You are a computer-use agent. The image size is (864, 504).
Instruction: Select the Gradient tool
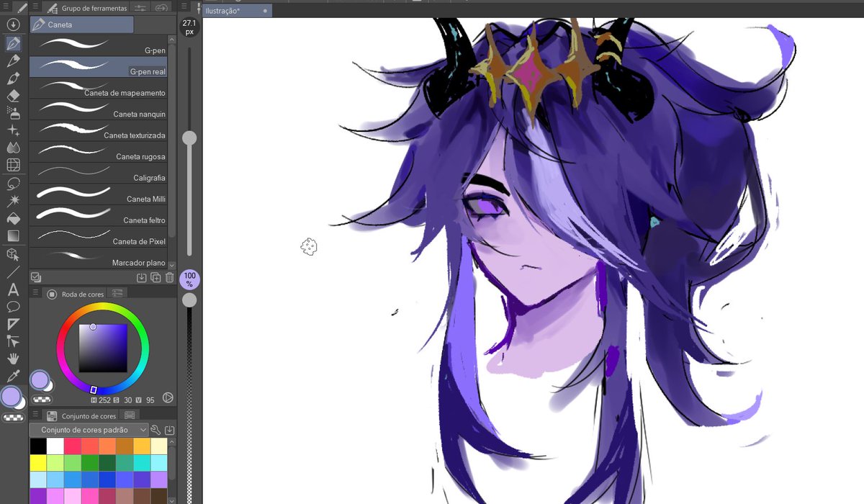coord(13,235)
